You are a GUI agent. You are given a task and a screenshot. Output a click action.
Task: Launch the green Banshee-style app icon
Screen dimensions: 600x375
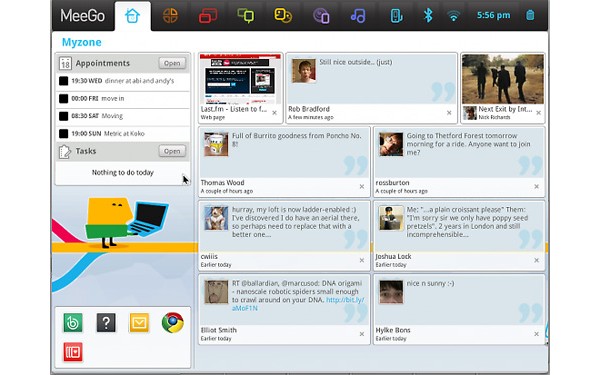click(73, 323)
